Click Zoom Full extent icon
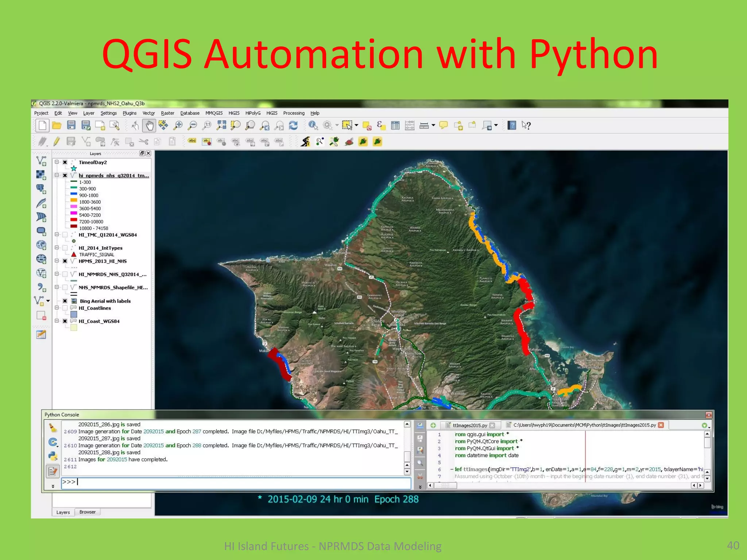This screenshot has height=560, width=747. tap(221, 125)
